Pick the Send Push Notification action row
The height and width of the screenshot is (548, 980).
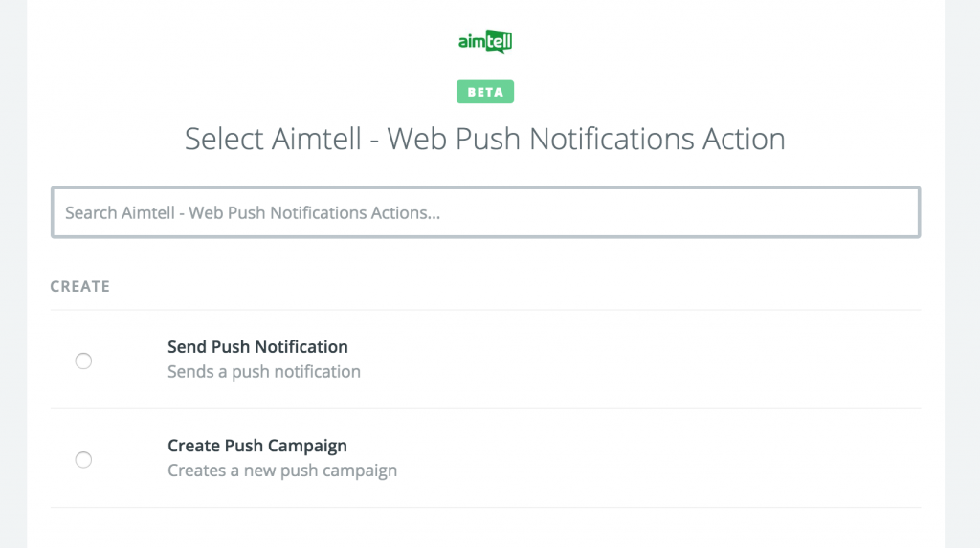coord(485,360)
